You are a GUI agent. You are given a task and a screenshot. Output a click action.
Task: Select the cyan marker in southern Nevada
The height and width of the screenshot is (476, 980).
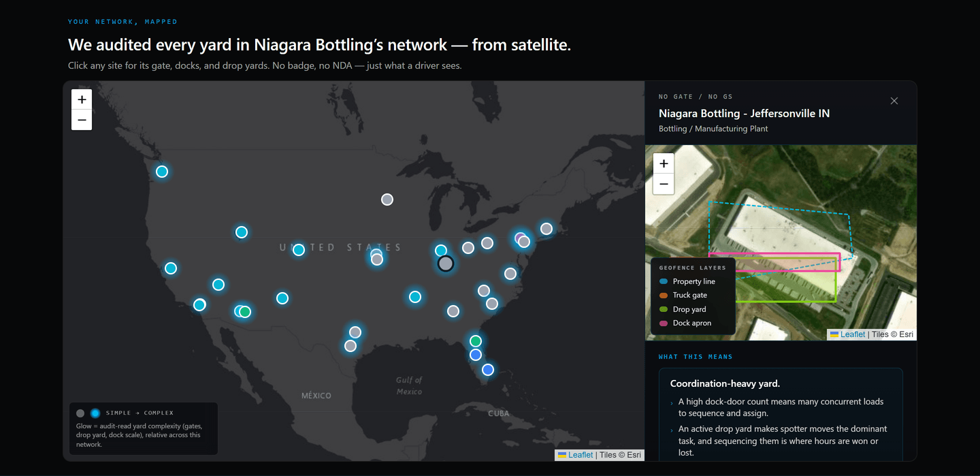coord(218,285)
